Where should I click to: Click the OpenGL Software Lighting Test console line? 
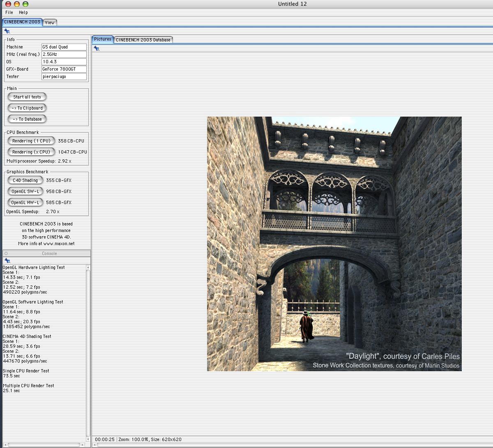(x=33, y=302)
